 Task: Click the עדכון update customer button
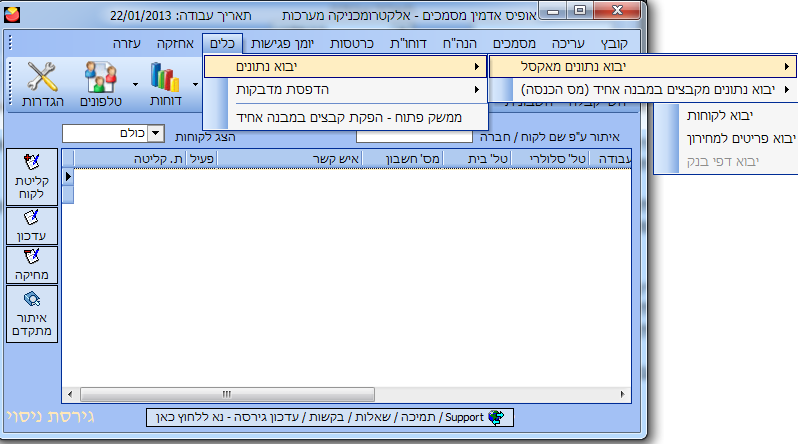click(x=32, y=226)
